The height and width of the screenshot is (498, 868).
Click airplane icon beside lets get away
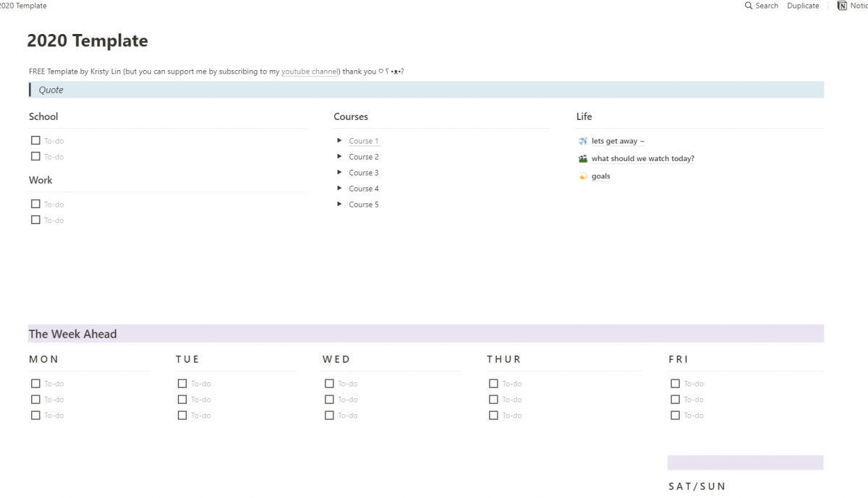click(x=583, y=141)
